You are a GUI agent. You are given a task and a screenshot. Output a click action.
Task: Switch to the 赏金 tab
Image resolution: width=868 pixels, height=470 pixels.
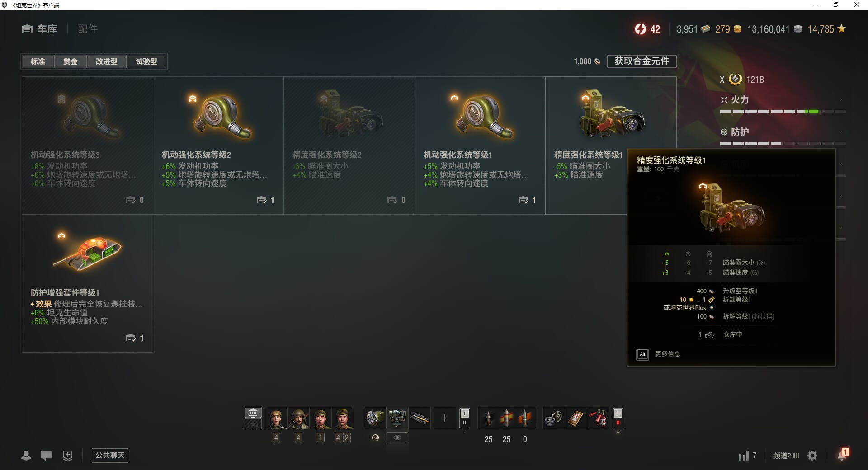(70, 61)
